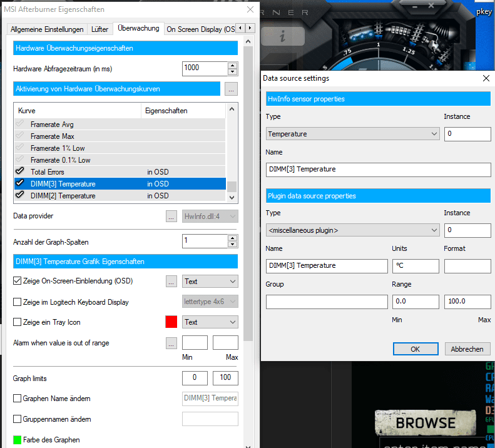Edit plugin data source Instance field
Image resolution: width=495 pixels, height=448 pixels.
point(467,230)
